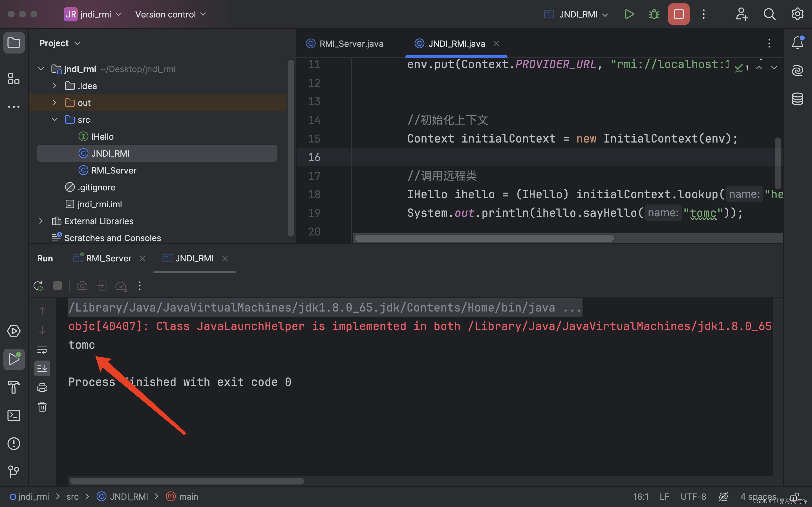Image resolution: width=812 pixels, height=507 pixels.
Task: Click the UTF-8 encoding in status bar
Action: click(693, 496)
